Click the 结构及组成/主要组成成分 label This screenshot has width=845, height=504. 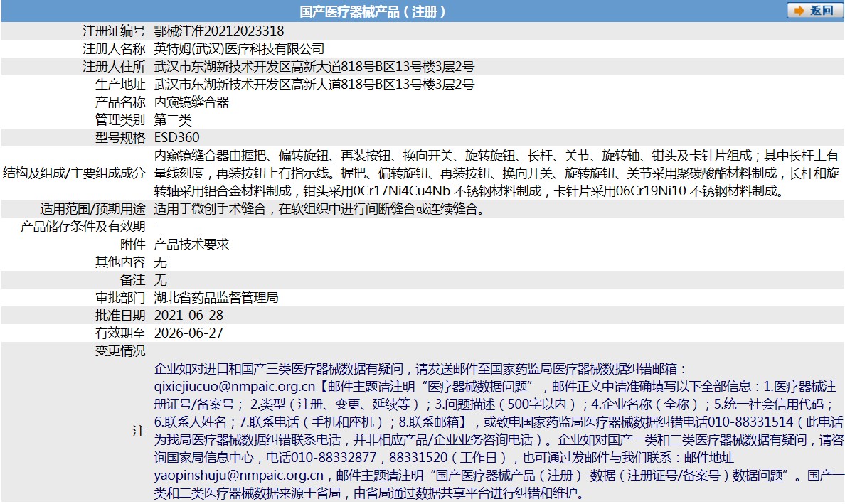click(74, 173)
